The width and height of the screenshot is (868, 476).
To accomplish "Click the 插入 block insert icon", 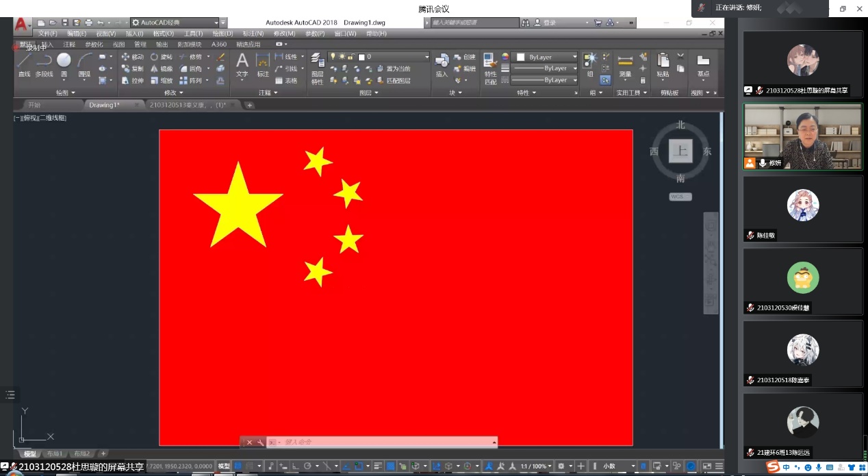I will pos(442,64).
